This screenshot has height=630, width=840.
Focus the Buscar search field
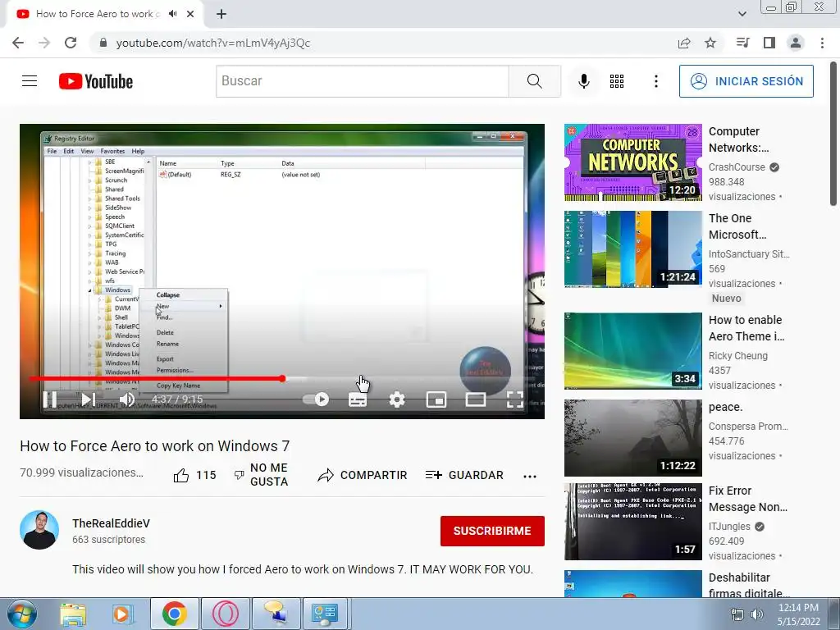[x=362, y=81]
